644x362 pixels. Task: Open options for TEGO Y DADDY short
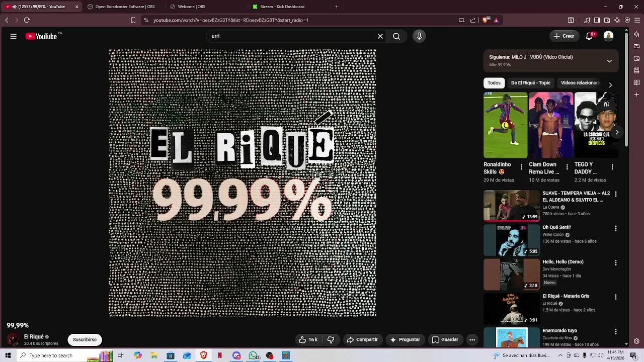[x=612, y=167]
